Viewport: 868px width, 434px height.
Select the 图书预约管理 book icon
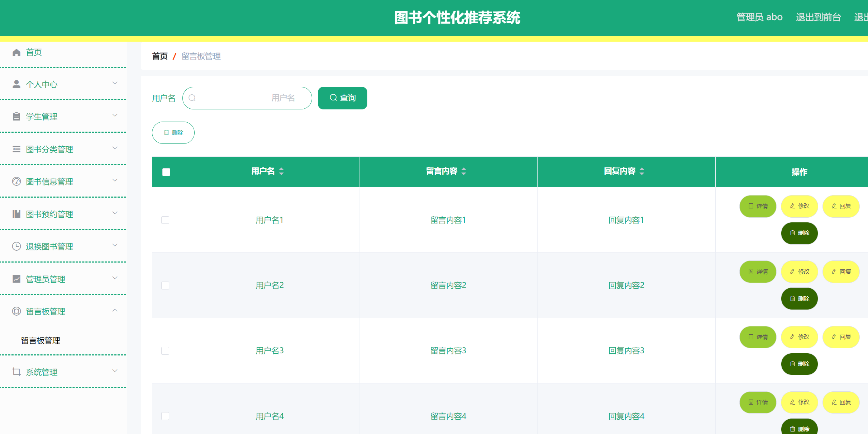click(16, 214)
